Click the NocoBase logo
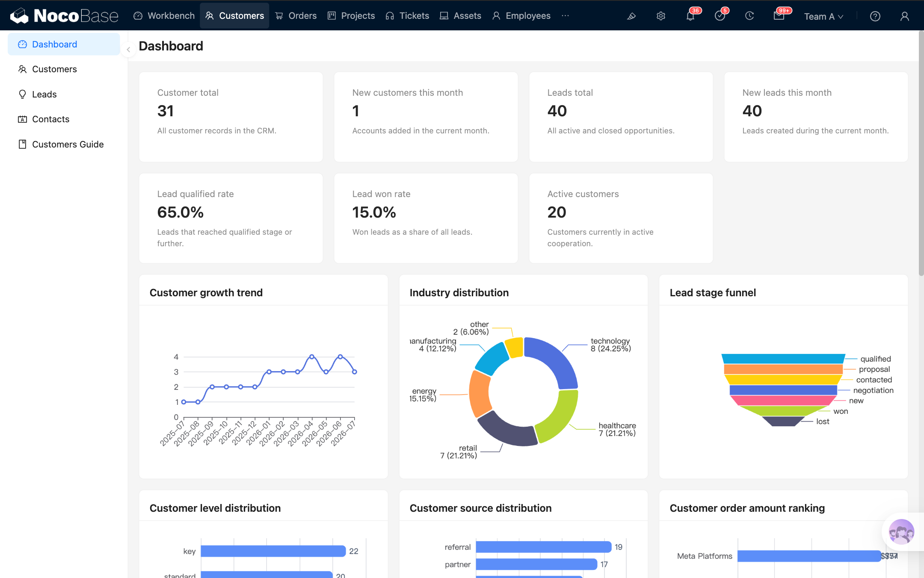This screenshot has width=924, height=578. (64, 16)
